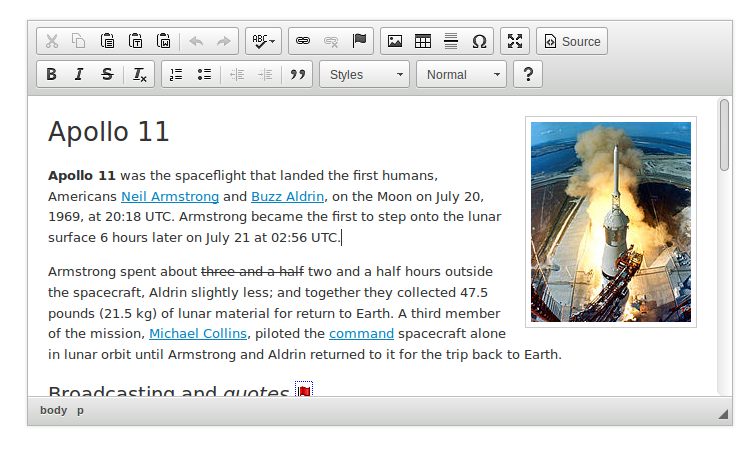
Task: Click Paste as plain text icon
Action: pos(136,41)
